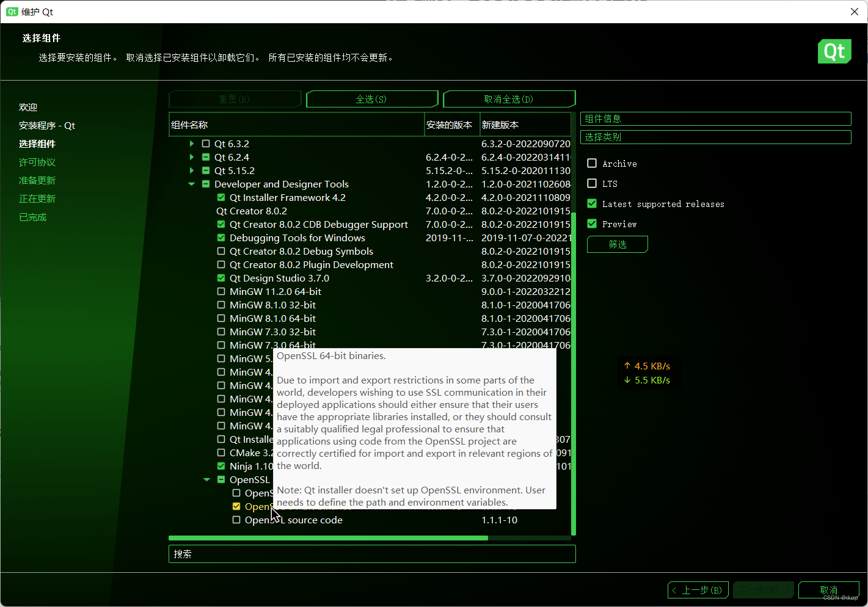Click the 新建版本 column header
This screenshot has width=868, height=607.
click(525, 125)
